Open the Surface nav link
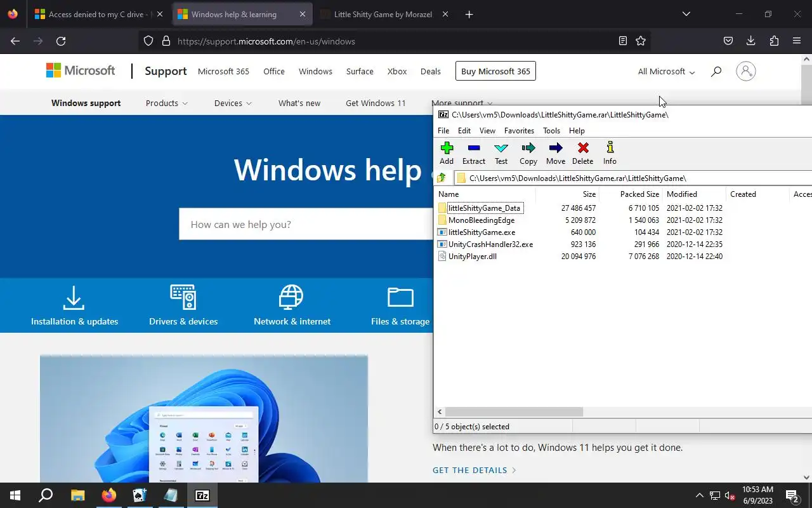 (x=360, y=71)
